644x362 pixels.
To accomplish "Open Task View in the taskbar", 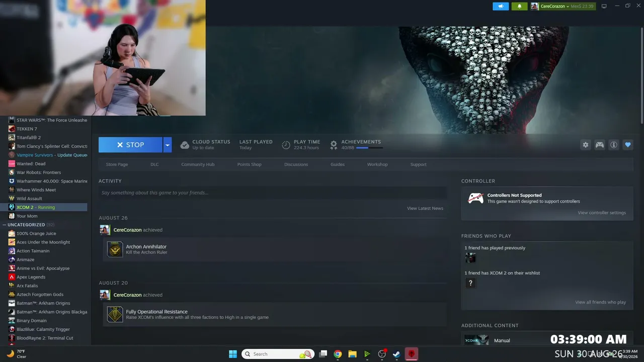I will (x=324, y=354).
